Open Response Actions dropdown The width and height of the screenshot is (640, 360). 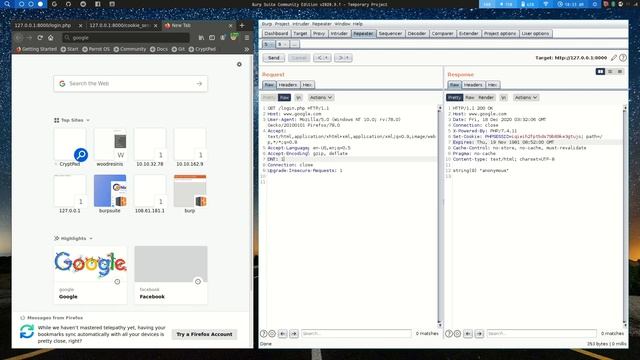[x=526, y=98]
